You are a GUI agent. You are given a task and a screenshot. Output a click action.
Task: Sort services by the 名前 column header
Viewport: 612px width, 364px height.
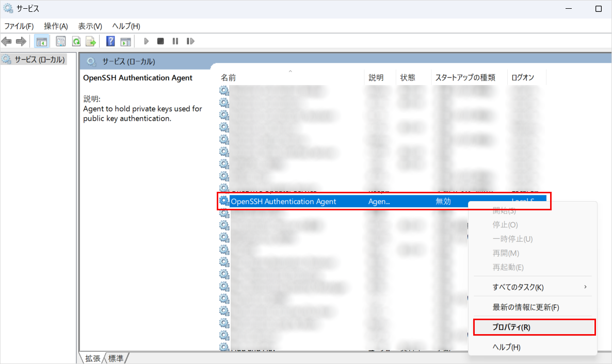click(x=229, y=78)
